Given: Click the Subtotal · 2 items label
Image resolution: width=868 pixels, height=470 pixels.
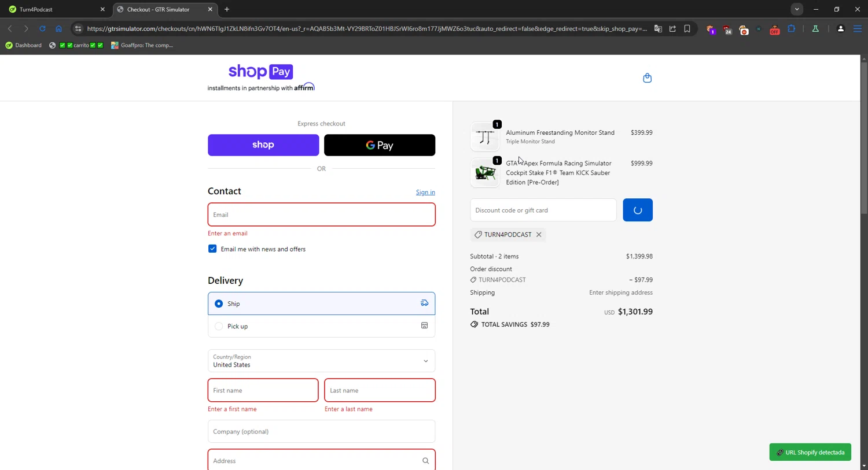Looking at the screenshot, I should (x=494, y=257).
